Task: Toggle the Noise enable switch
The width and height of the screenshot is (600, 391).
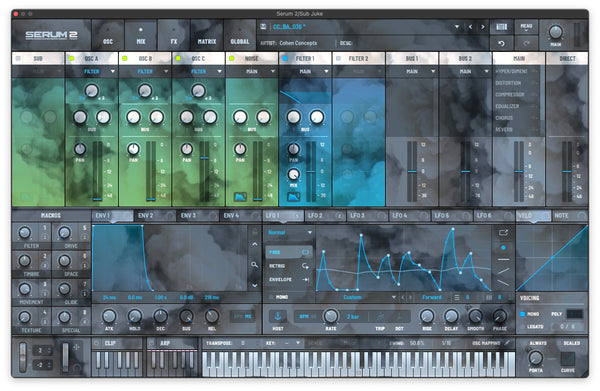Action: [232, 58]
